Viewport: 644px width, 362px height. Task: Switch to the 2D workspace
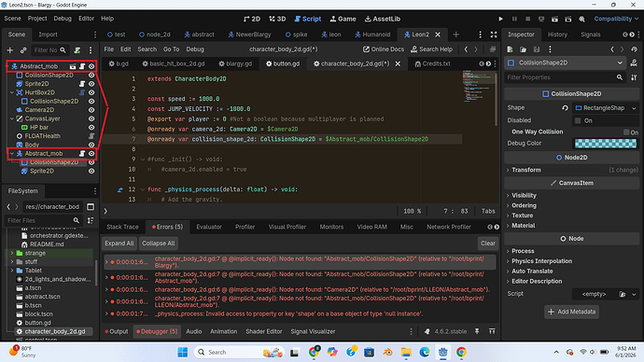click(x=252, y=19)
